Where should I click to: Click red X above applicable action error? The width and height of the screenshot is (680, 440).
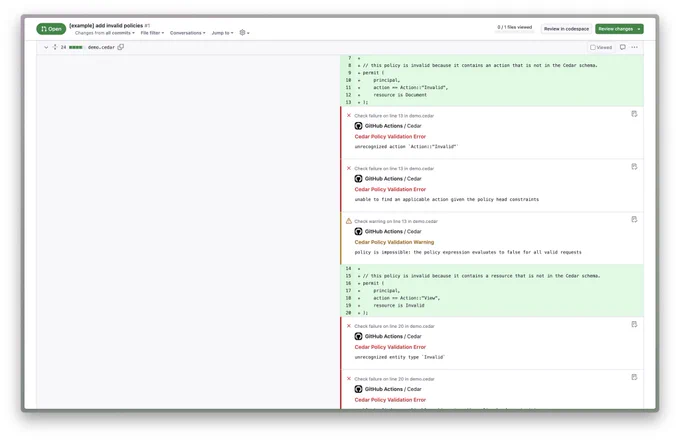pyautogui.click(x=349, y=168)
